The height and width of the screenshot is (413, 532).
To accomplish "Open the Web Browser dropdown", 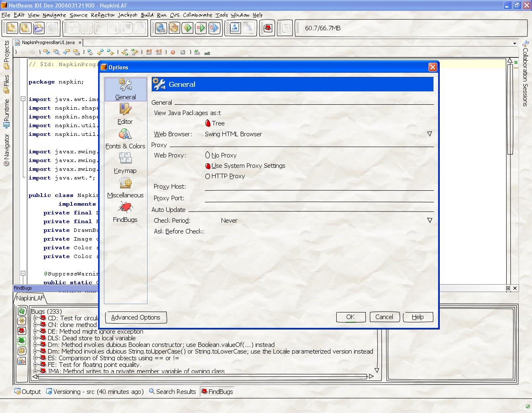I will (x=429, y=134).
